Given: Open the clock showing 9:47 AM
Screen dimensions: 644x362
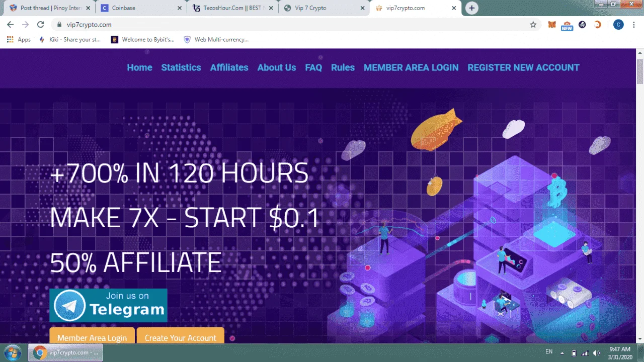Looking at the screenshot, I should click(x=619, y=352).
